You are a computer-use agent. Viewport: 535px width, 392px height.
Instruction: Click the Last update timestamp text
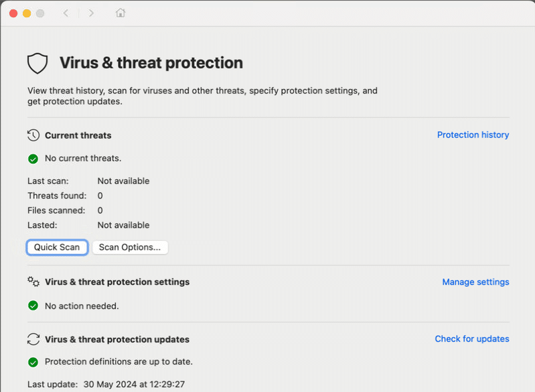(x=135, y=385)
